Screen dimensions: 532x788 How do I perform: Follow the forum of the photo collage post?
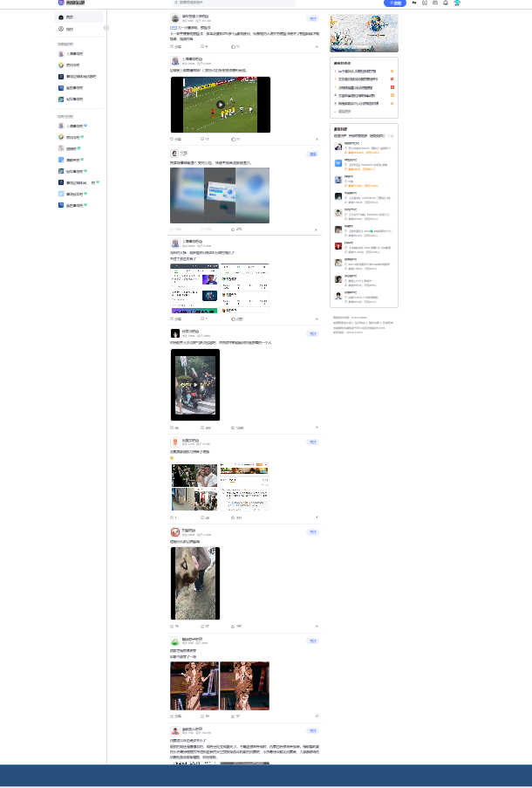tap(312, 442)
